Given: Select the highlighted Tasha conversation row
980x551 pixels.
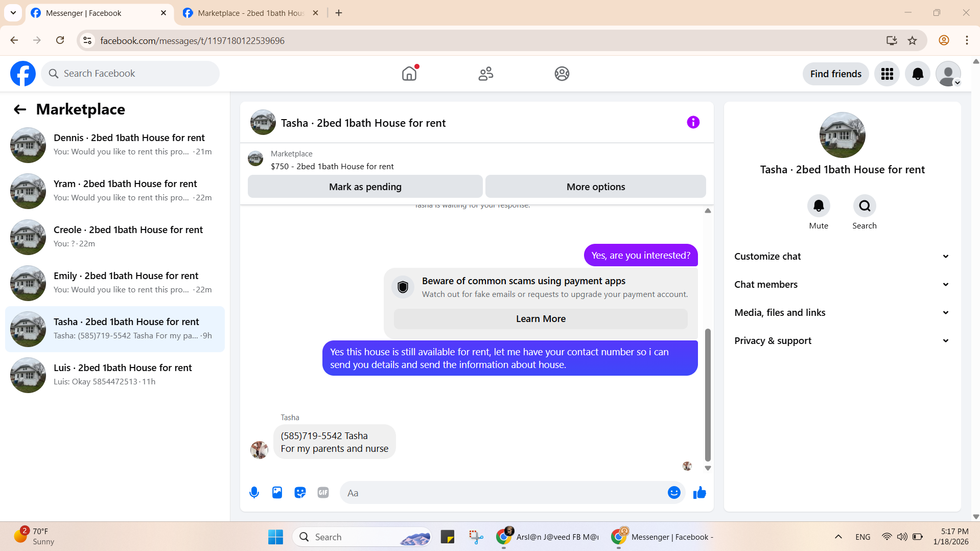Looking at the screenshot, I should [x=115, y=329].
